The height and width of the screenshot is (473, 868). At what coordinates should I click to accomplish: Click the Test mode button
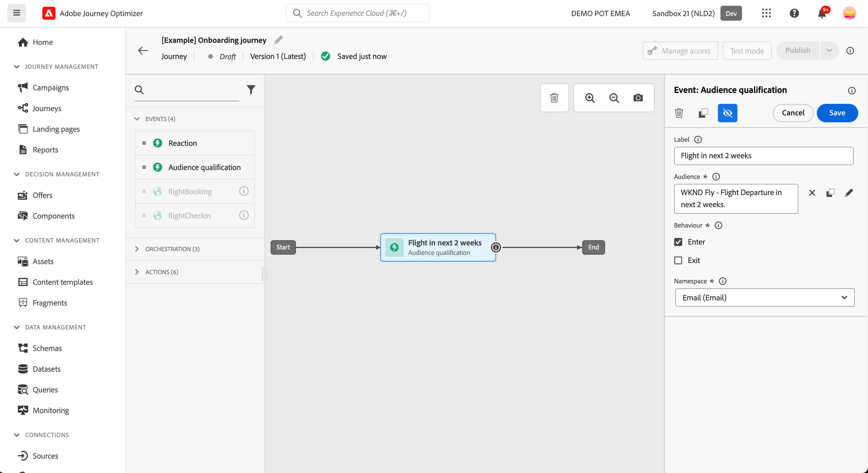click(x=747, y=51)
